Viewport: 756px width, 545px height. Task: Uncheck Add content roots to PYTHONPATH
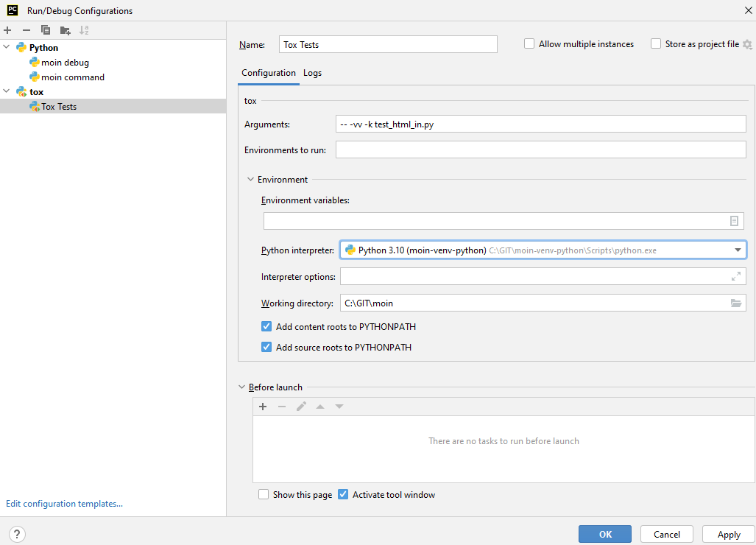266,326
